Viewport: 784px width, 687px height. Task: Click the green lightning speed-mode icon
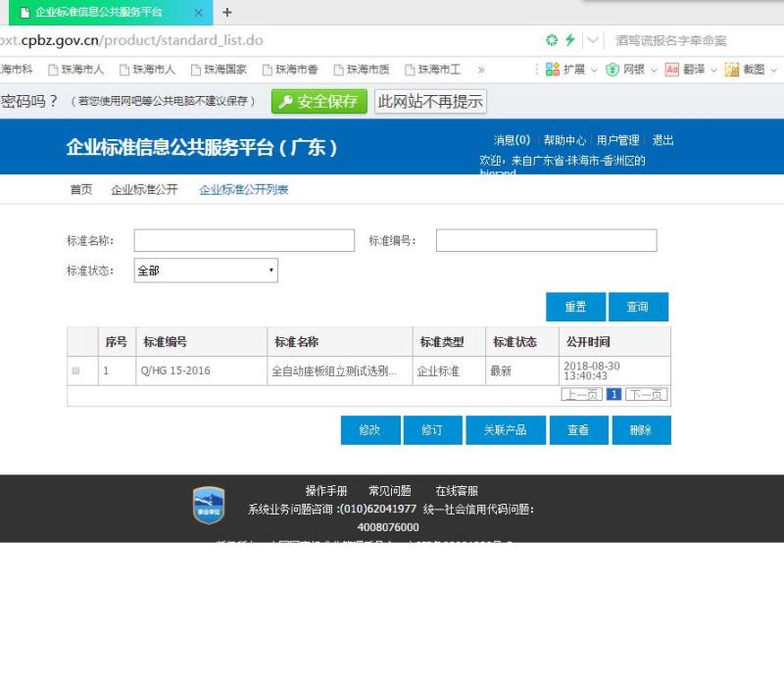click(x=570, y=40)
